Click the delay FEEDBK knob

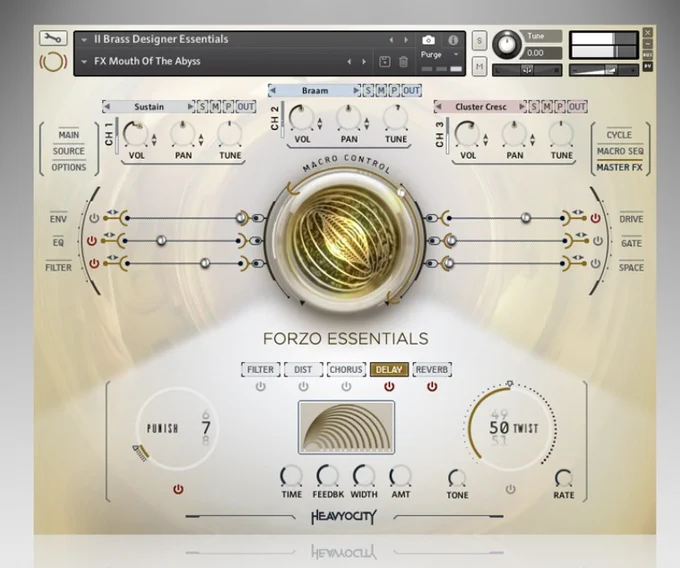328,476
